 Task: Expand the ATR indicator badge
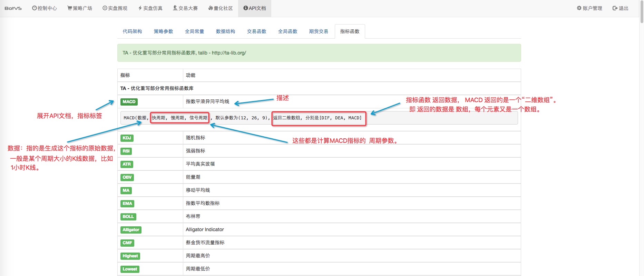[127, 164]
